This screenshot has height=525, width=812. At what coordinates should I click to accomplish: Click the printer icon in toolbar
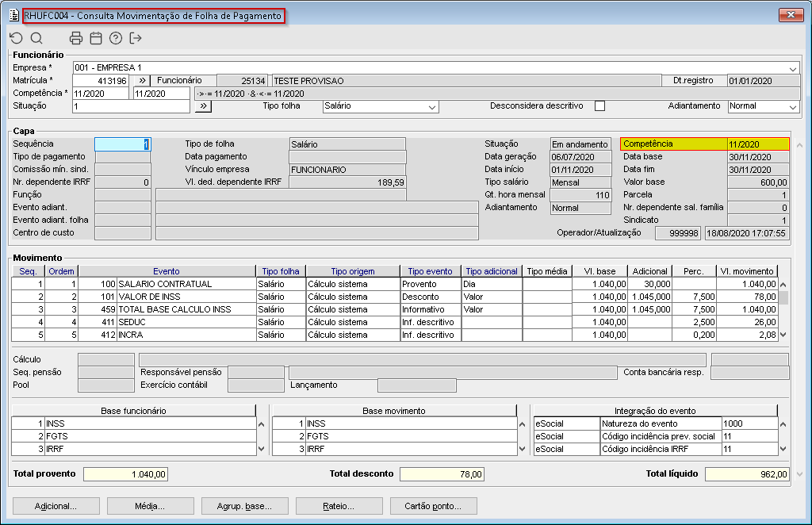click(x=76, y=38)
